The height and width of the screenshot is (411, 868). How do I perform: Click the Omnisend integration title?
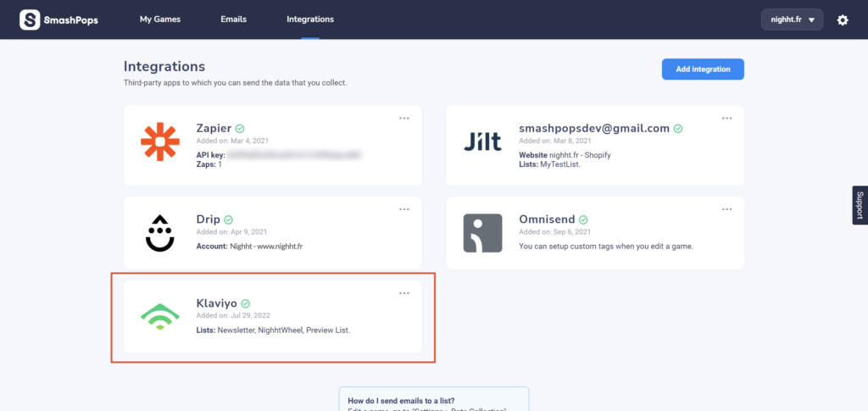(x=547, y=219)
